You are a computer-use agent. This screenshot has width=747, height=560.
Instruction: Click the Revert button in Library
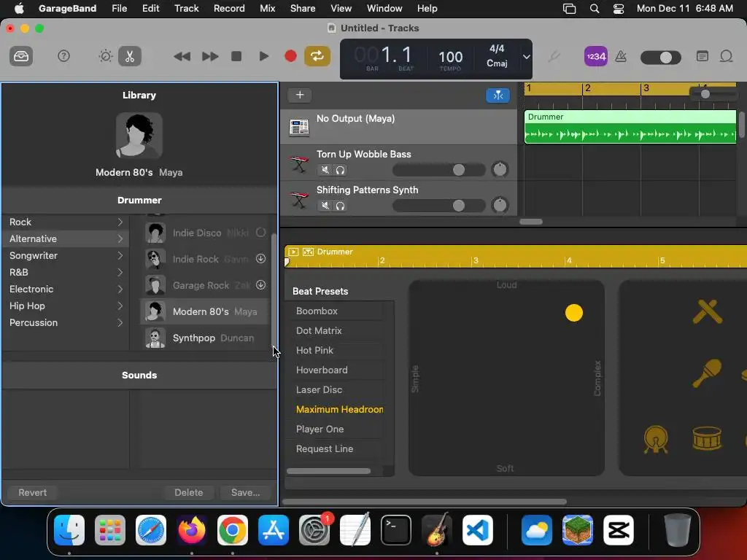32,492
